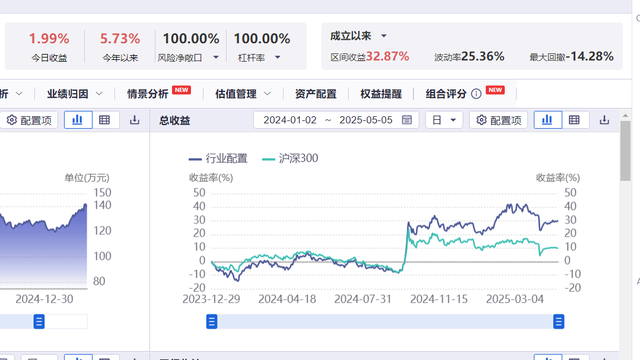The height and width of the screenshot is (360, 640).
Task: Toggle 沪深300 series in chart legend
Action: click(290, 158)
